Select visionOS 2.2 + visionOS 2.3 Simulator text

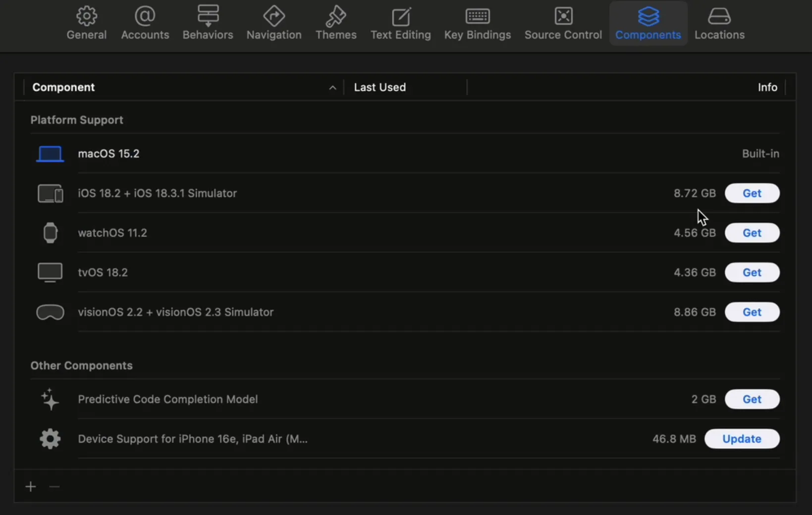(175, 312)
